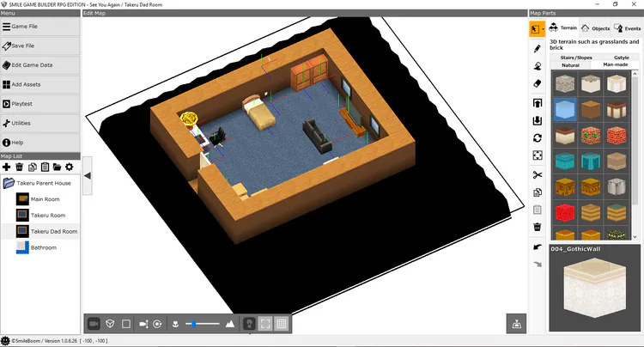
Task: Pick the red brick terrain block
Action: pos(617,135)
